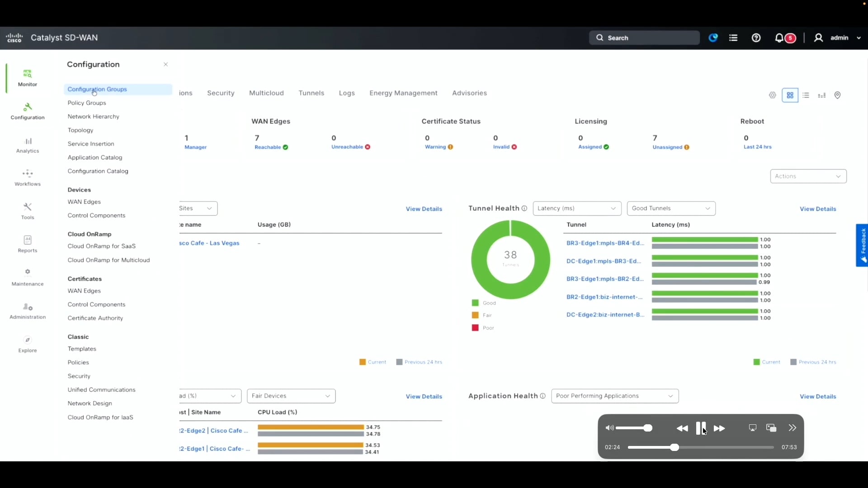868x488 pixels.
Task: Switch to the list view icon
Action: [x=806, y=95]
